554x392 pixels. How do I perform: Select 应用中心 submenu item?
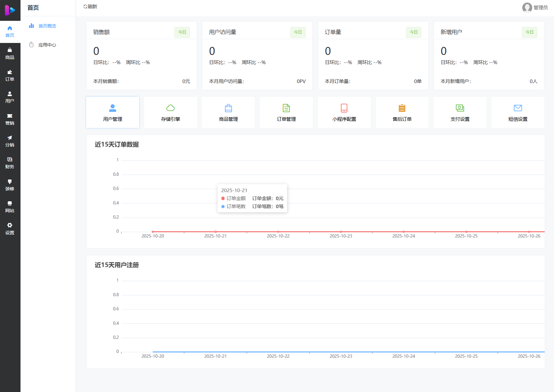click(47, 45)
